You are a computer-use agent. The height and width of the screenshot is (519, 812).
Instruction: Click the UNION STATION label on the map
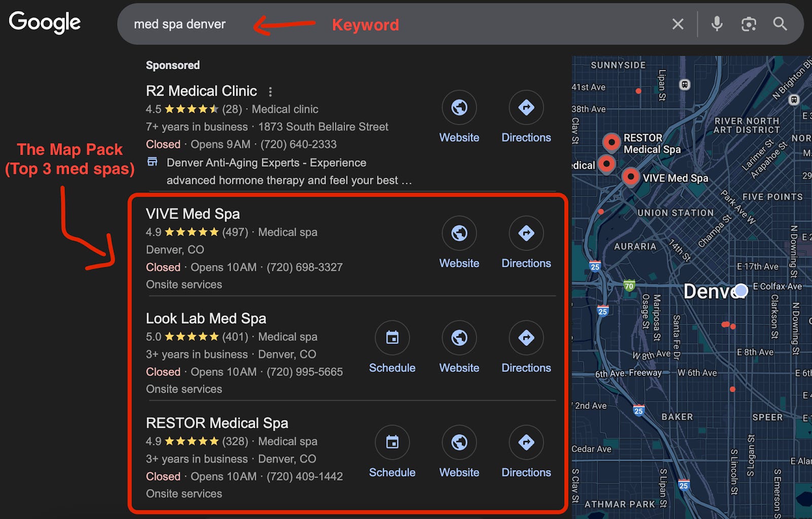click(x=675, y=213)
